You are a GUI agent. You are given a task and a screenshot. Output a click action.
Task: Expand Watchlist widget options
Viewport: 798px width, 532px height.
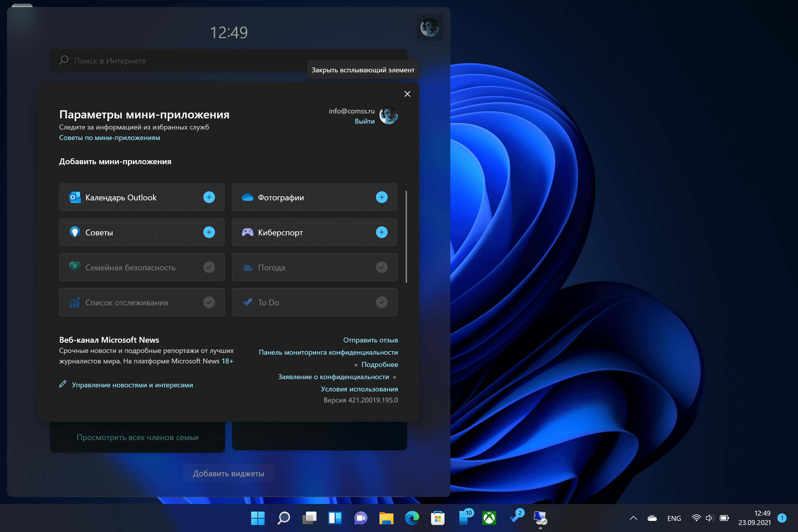coord(209,302)
